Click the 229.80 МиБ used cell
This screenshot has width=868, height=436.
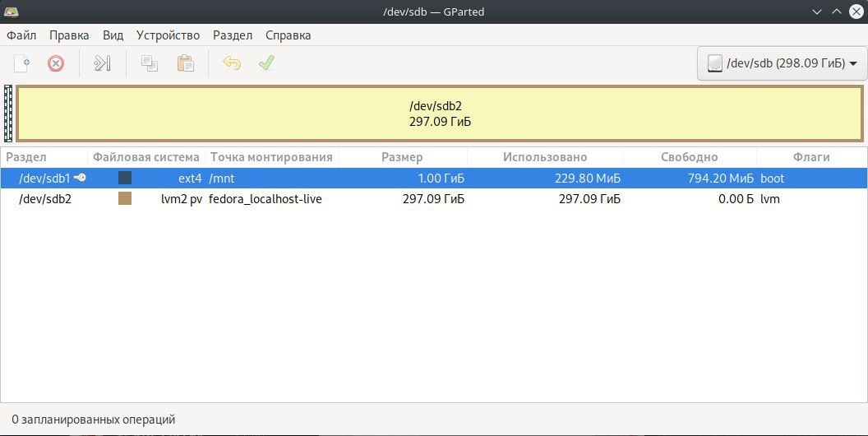(x=588, y=179)
